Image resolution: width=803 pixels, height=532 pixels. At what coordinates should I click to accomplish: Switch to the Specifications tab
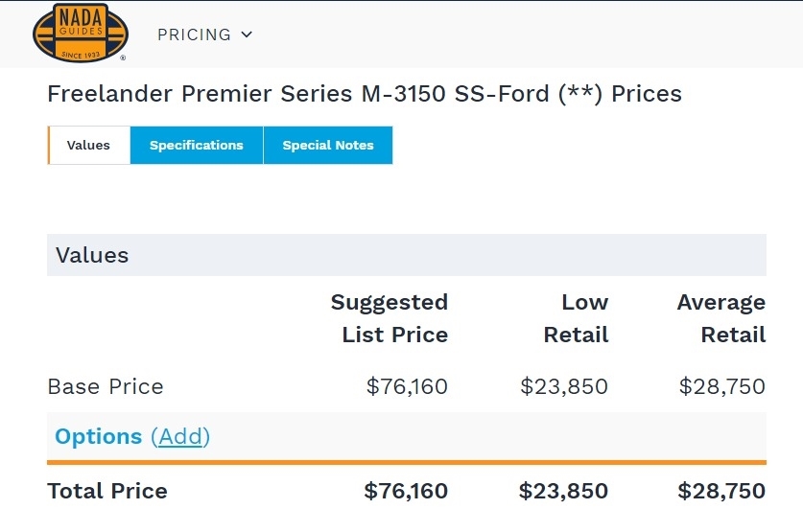pyautogui.click(x=197, y=146)
